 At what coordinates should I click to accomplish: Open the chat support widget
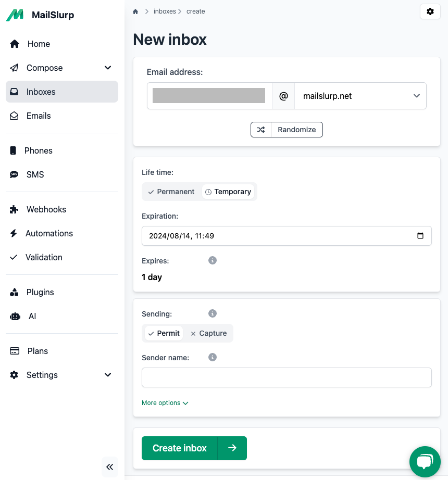click(x=425, y=462)
